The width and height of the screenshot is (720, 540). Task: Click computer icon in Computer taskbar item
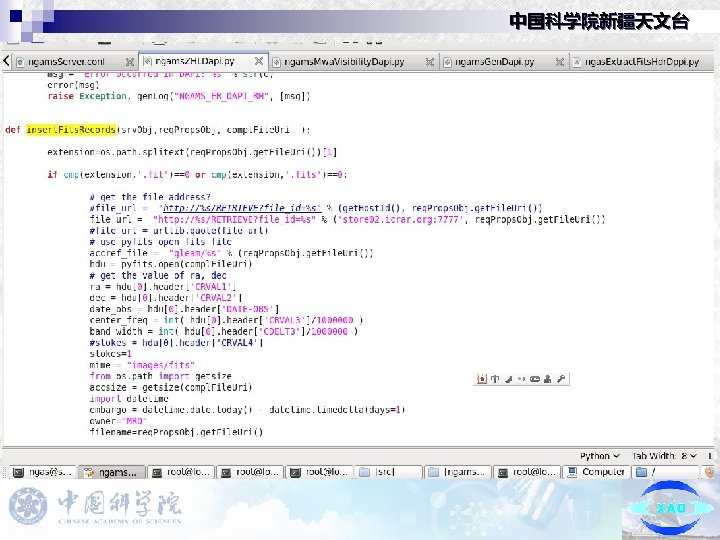pyautogui.click(x=572, y=472)
